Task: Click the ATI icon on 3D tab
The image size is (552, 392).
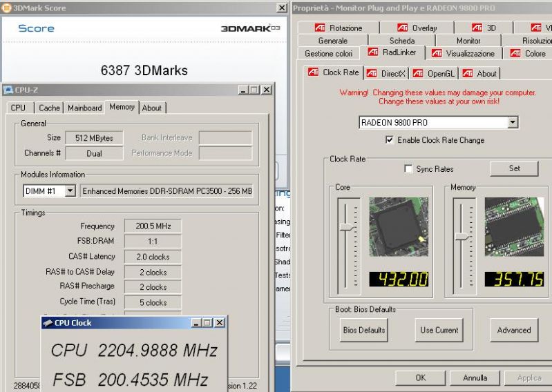Action: coord(477,28)
